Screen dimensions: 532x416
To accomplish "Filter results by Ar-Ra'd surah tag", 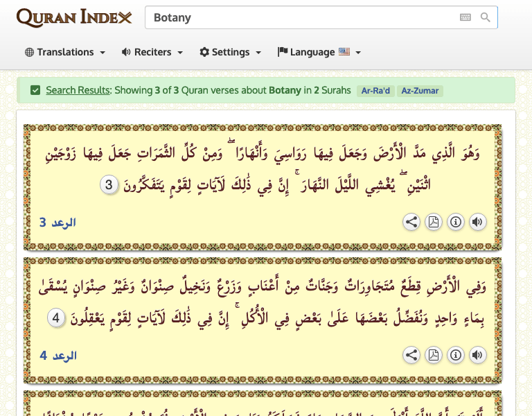I will coord(375,91).
